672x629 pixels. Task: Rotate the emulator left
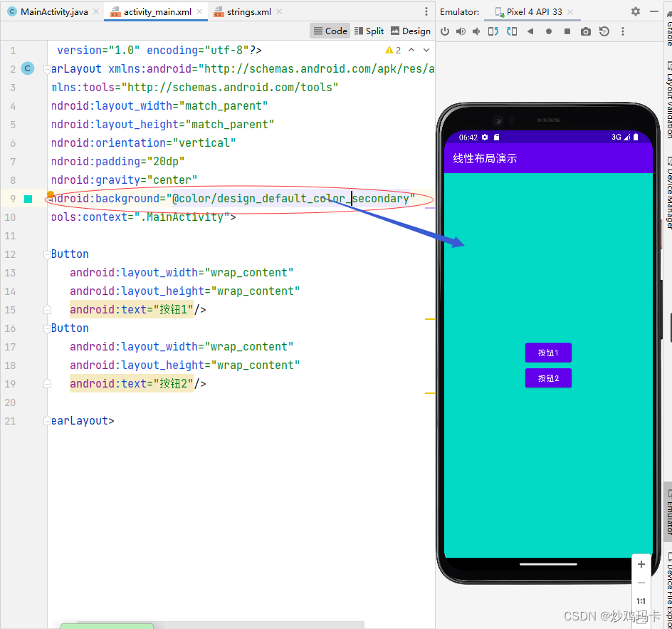pos(493,31)
